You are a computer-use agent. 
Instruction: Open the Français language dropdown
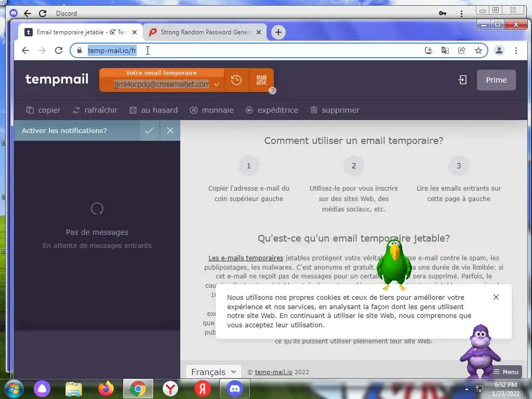214,372
